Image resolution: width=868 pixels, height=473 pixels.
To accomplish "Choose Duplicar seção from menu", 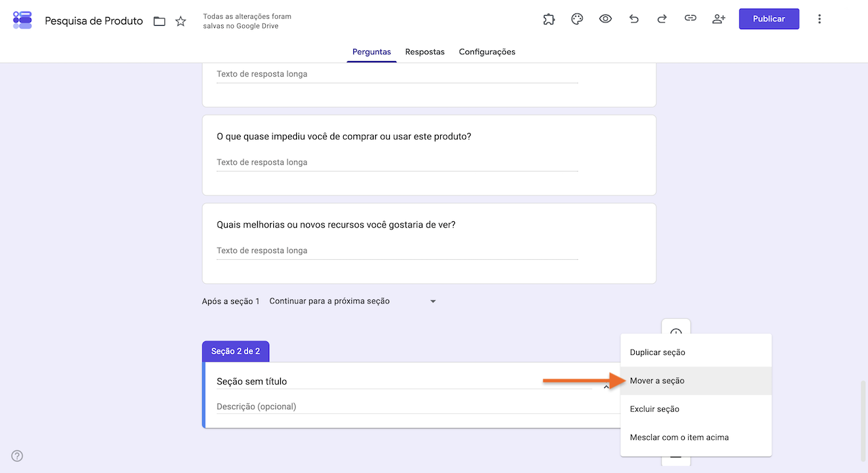I will 696,352.
